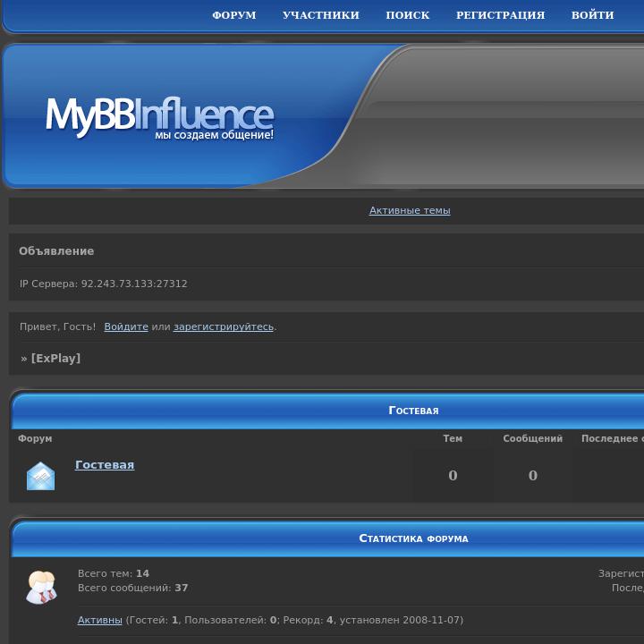Click the Статистика форума header

[x=413, y=538]
